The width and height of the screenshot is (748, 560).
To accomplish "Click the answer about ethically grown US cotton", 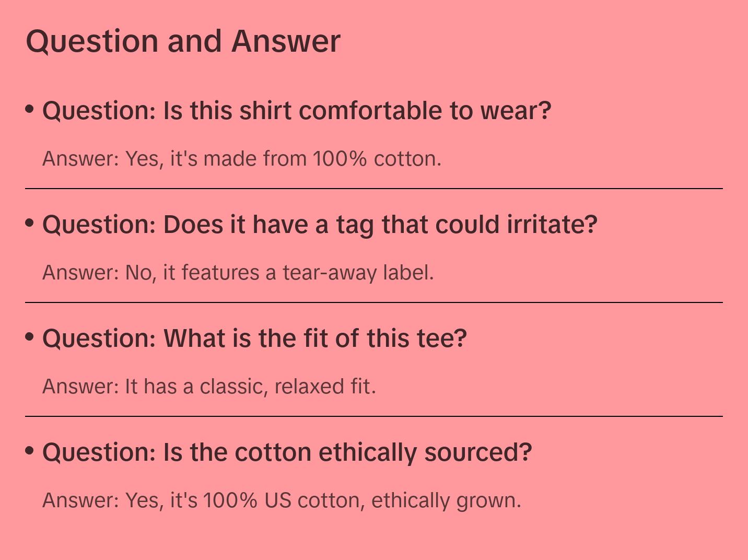I will click(x=282, y=500).
